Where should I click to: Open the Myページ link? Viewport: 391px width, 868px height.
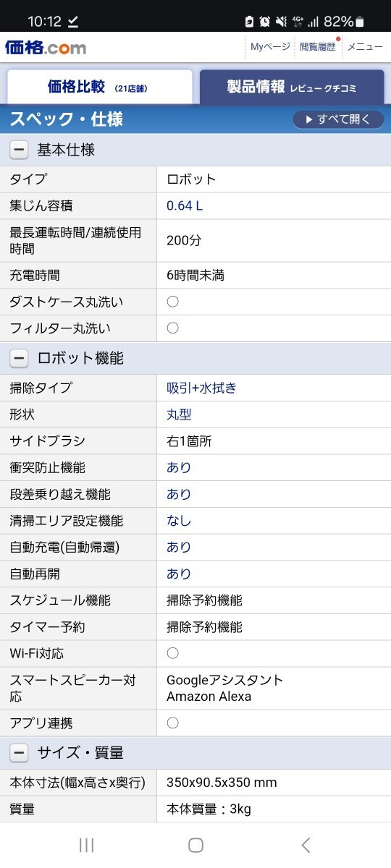pyautogui.click(x=270, y=46)
